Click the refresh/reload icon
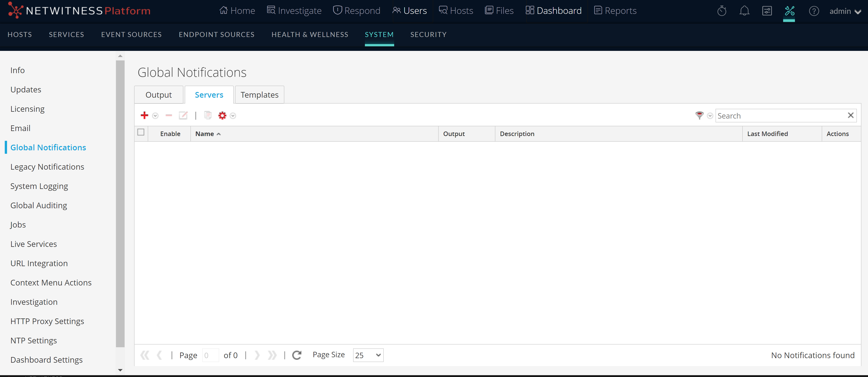 297,355
